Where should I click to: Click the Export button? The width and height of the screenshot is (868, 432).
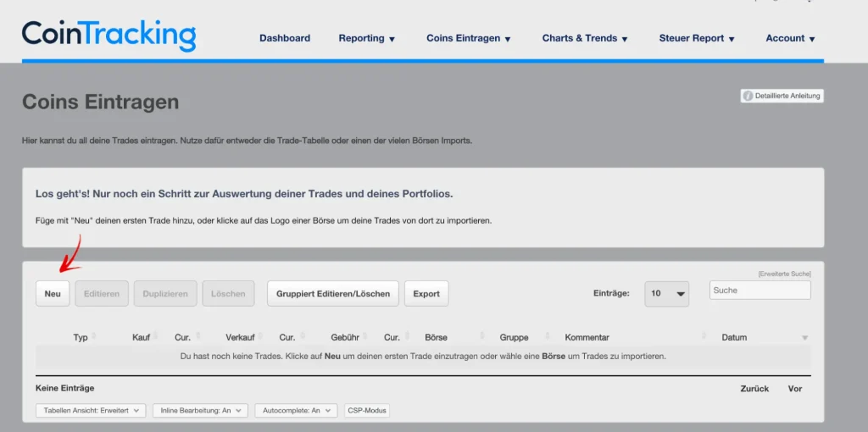click(x=426, y=294)
